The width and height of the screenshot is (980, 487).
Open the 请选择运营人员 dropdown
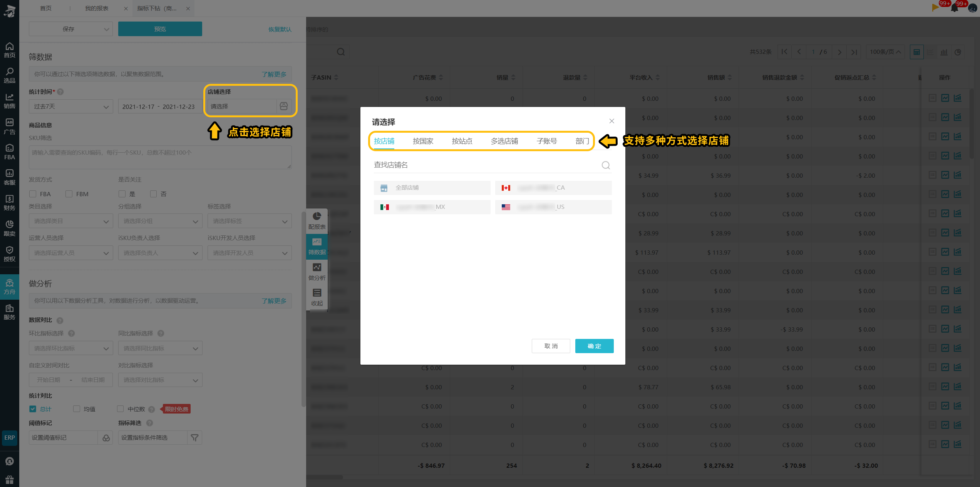[x=71, y=253]
